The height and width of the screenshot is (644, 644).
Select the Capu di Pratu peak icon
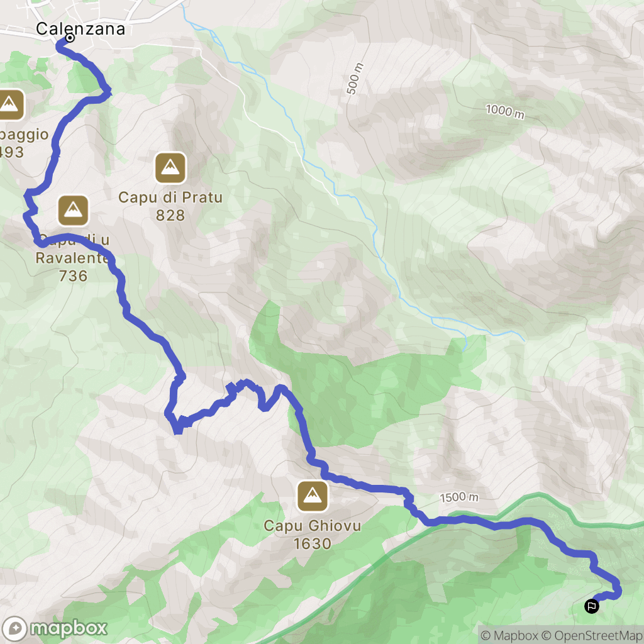pos(170,167)
